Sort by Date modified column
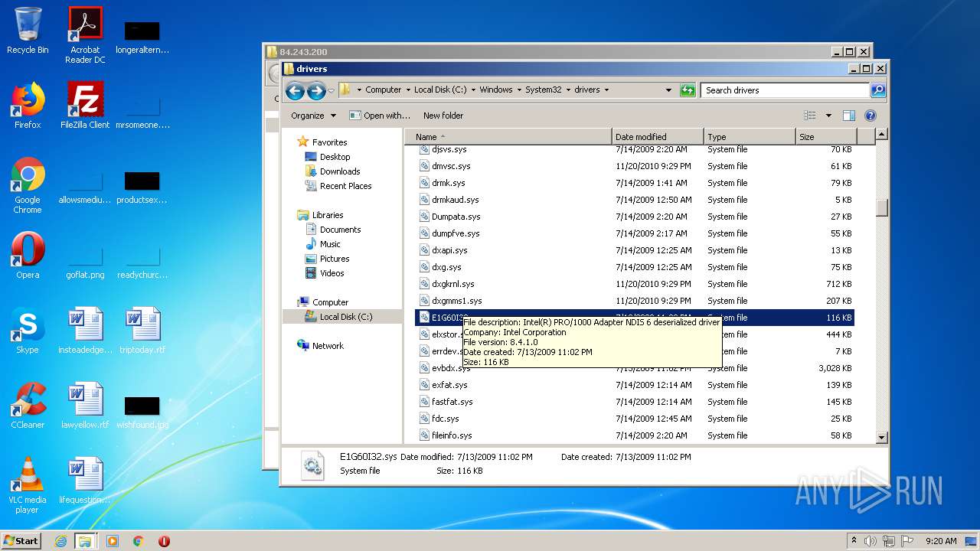The height and width of the screenshot is (551, 980). (x=658, y=137)
